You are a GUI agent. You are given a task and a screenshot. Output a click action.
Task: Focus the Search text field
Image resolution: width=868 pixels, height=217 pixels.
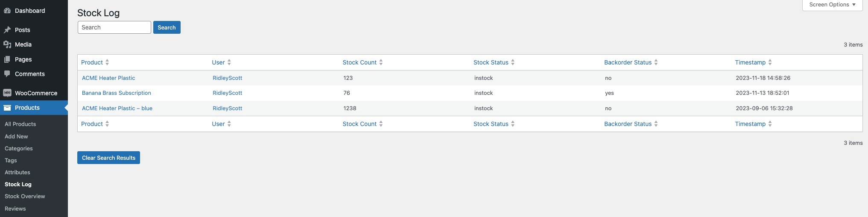coord(114,27)
